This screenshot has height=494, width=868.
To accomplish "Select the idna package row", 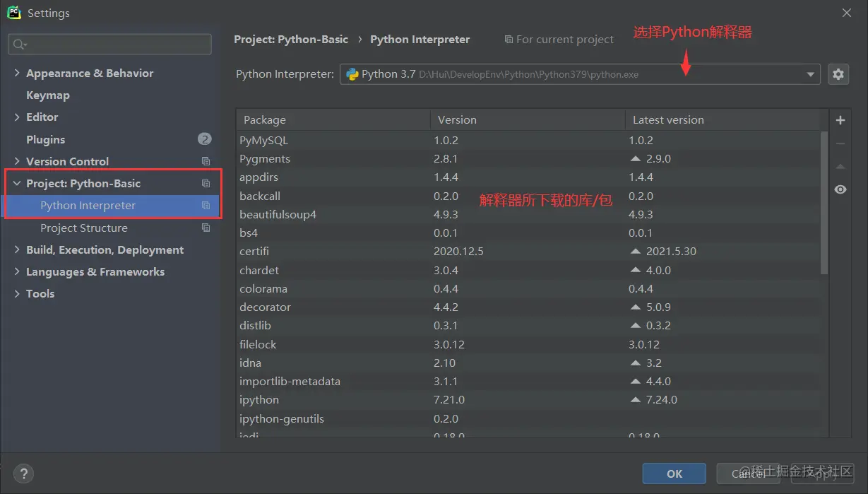I will pos(528,363).
